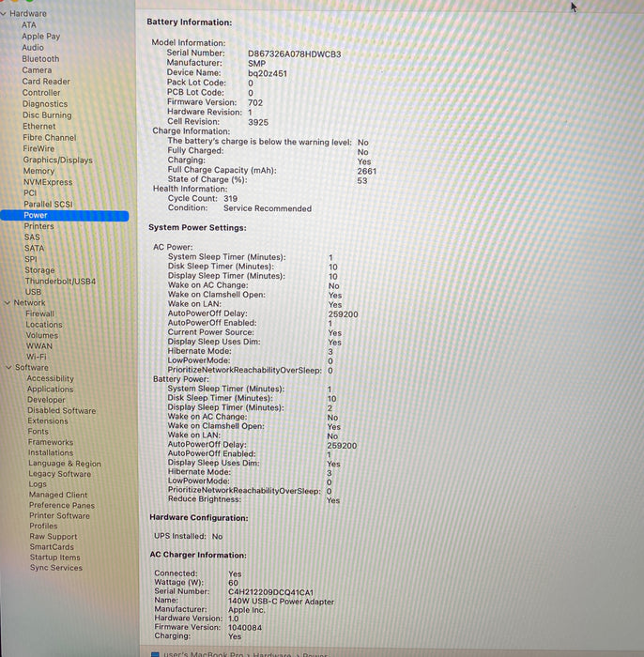Open Language & Region in the sidebar
644x657 pixels.
(65, 464)
